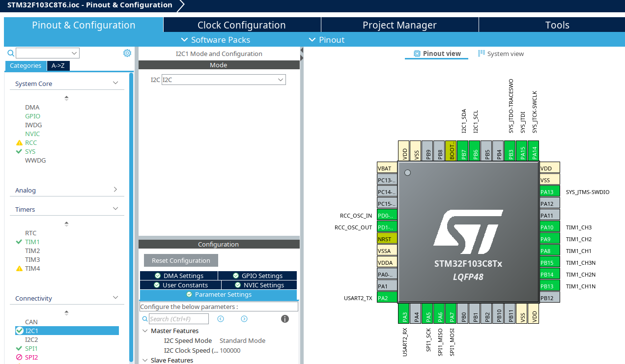Click the info icon in parameter settings
The image size is (625, 364).
point(284,319)
